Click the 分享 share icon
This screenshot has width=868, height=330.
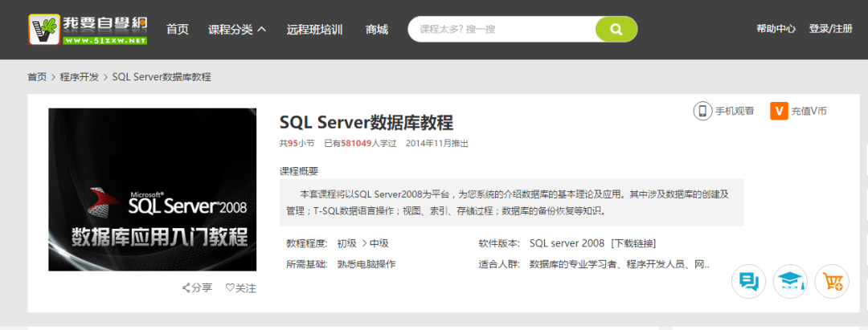point(197,288)
